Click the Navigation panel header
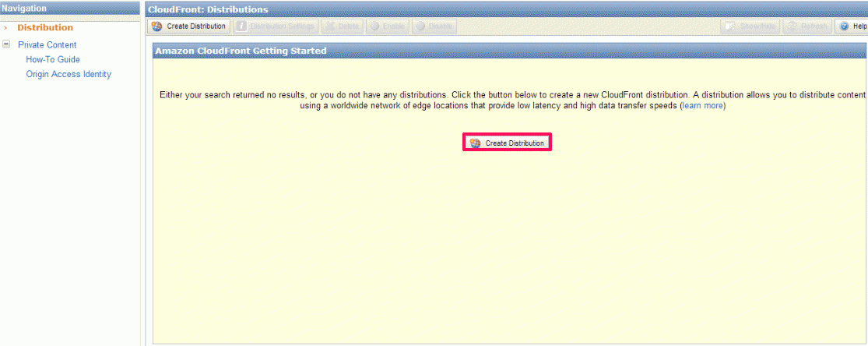 tap(70, 9)
